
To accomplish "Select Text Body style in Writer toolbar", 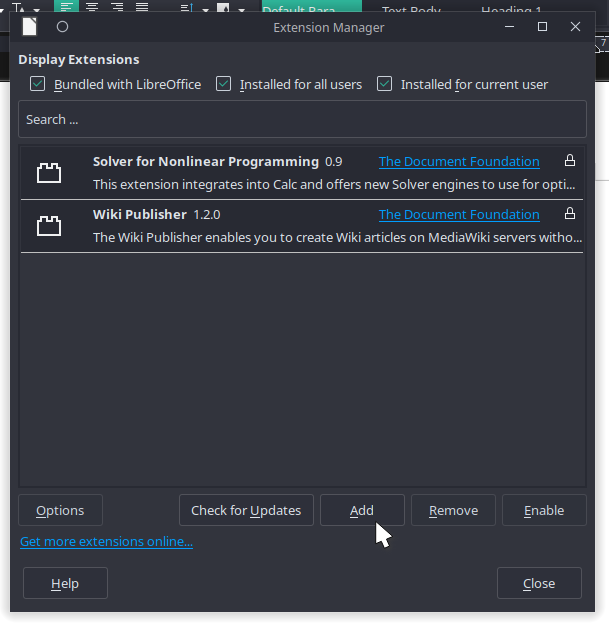I will click(411, 8).
